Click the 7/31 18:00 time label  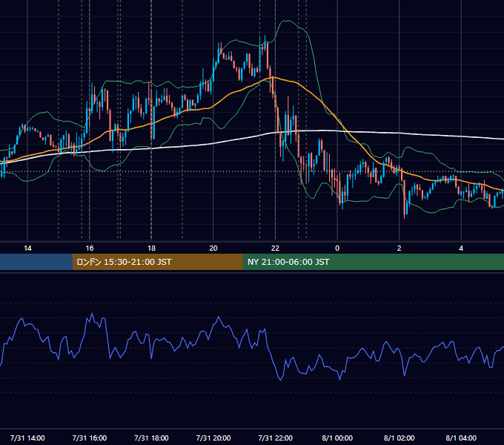pyautogui.click(x=151, y=438)
